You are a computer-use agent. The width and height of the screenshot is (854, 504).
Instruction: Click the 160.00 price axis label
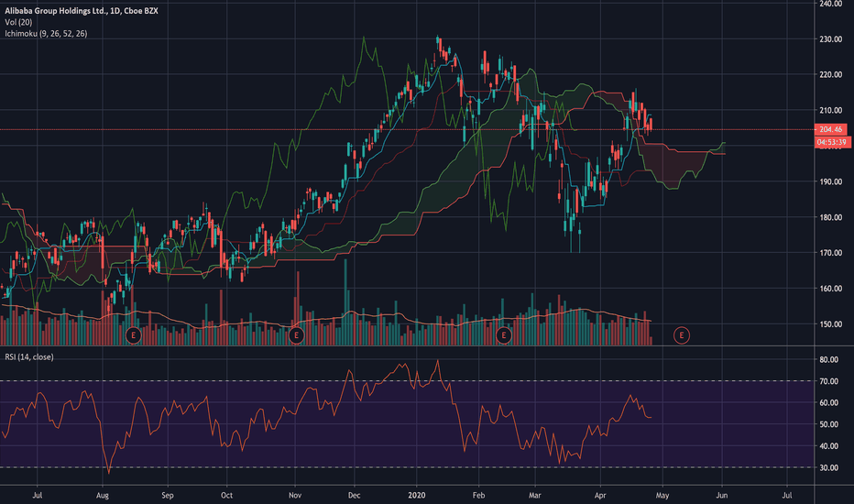830,289
